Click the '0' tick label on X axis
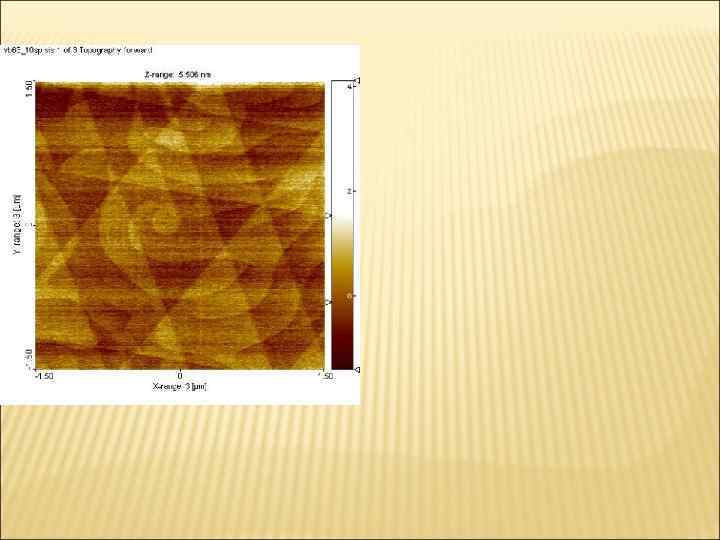 tap(180, 376)
